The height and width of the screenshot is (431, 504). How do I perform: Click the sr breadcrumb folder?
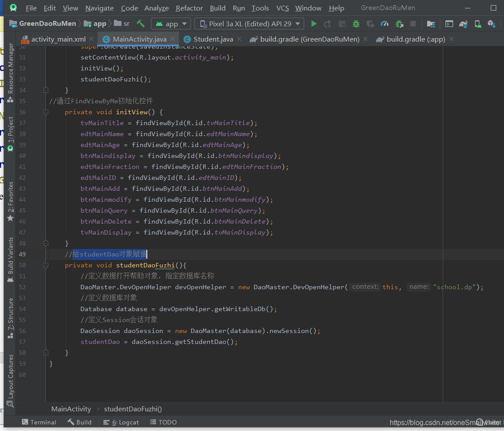click(122, 24)
